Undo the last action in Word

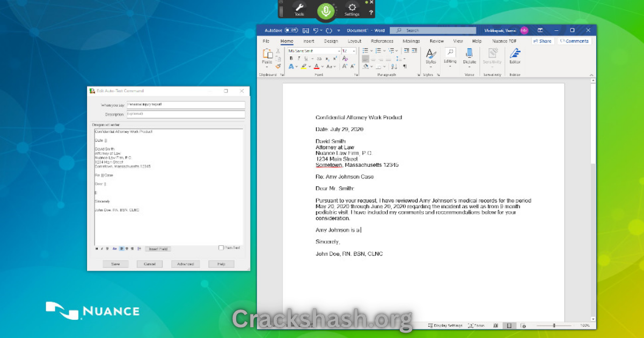(317, 31)
